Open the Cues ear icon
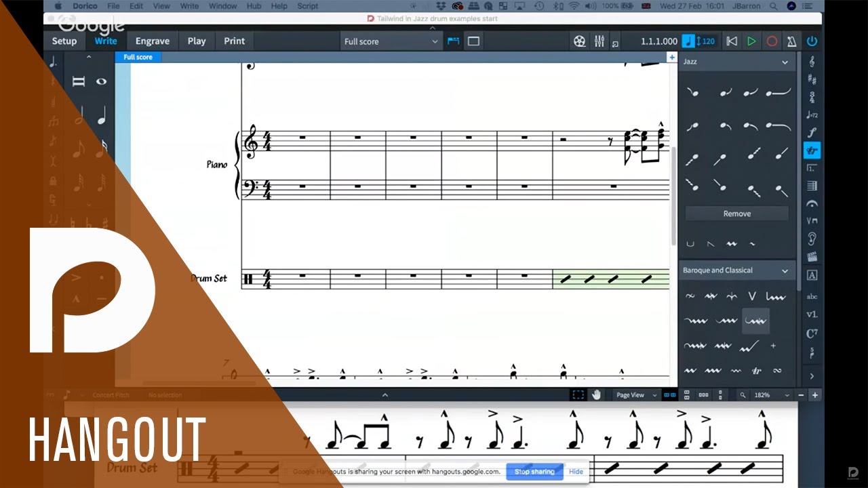Screen dimensions: 868x488 [812, 239]
